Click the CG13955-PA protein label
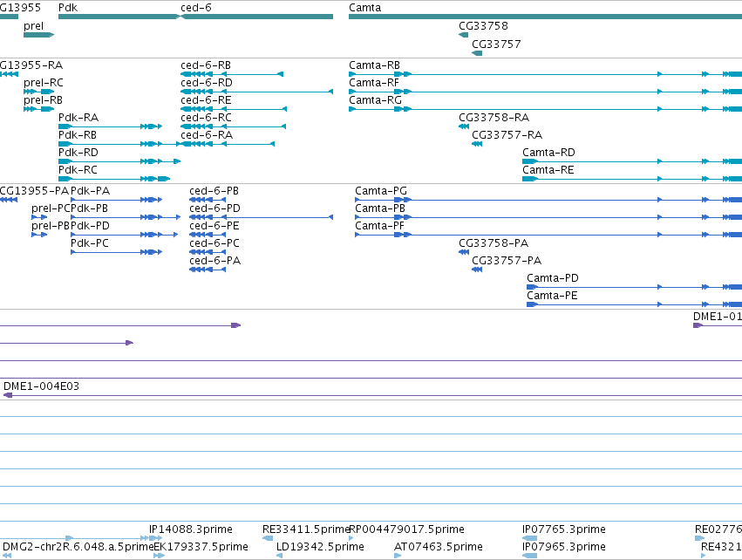Image resolution: width=742 pixels, height=560 pixels. pyautogui.click(x=35, y=191)
